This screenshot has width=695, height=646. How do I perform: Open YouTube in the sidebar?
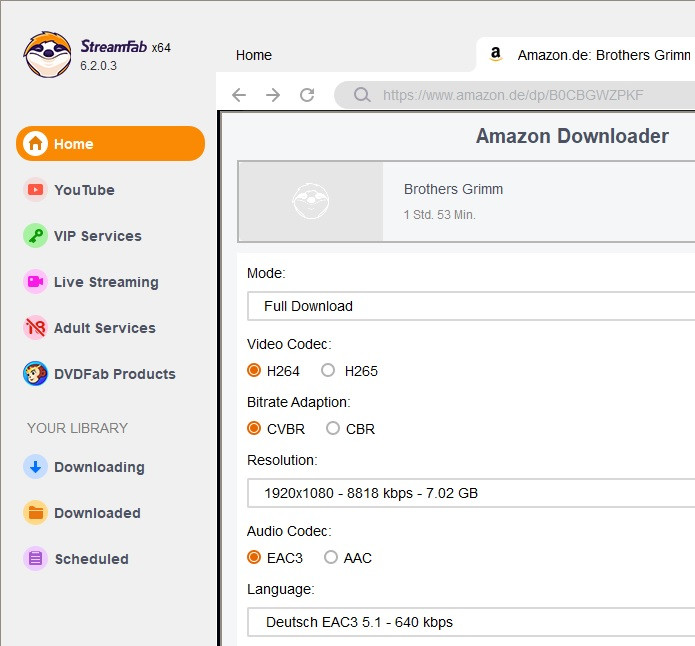84,190
